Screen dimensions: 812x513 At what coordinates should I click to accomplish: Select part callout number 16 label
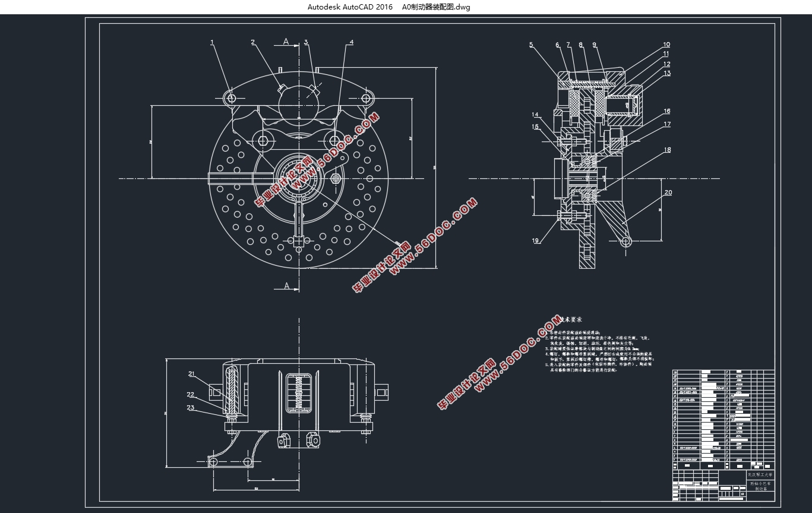click(x=667, y=111)
